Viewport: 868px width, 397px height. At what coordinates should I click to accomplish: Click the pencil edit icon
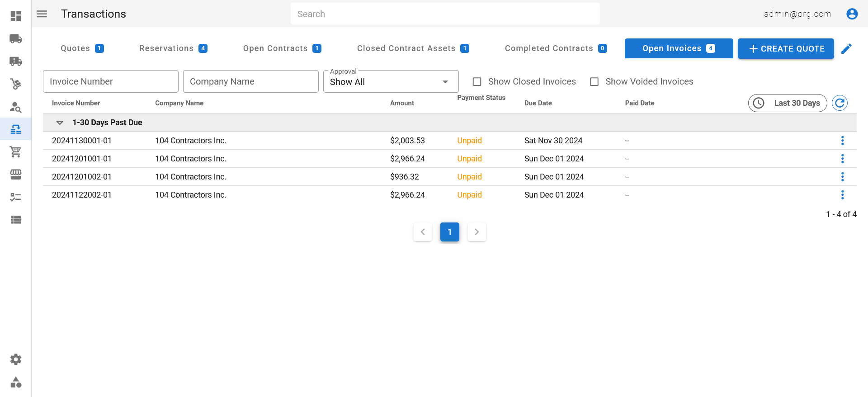(847, 49)
